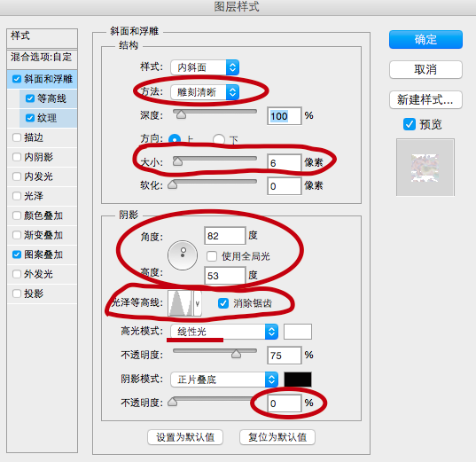Uncheck the 纹理 checkbox
This screenshot has width=476, height=462.
(30, 118)
